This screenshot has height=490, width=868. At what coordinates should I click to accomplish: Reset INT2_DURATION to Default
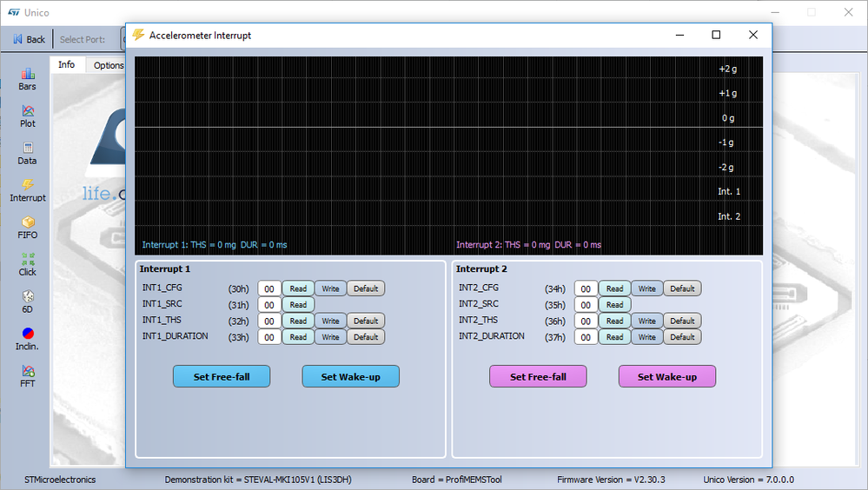click(683, 336)
